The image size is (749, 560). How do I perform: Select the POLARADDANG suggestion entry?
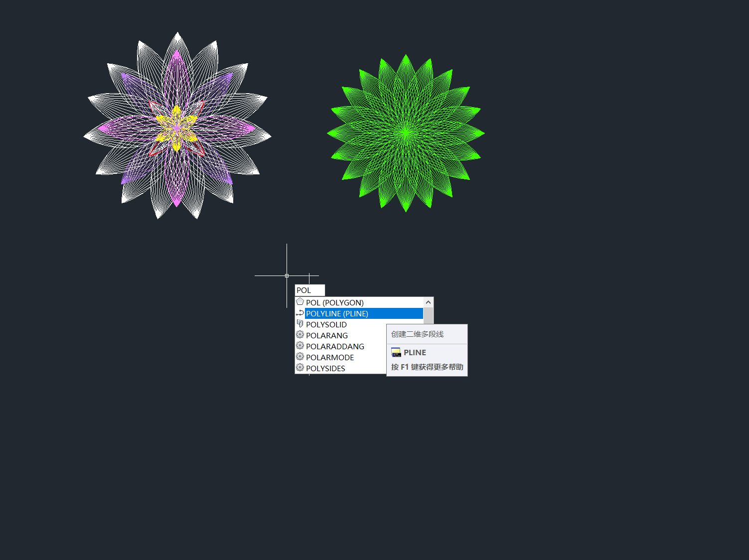[x=335, y=346]
